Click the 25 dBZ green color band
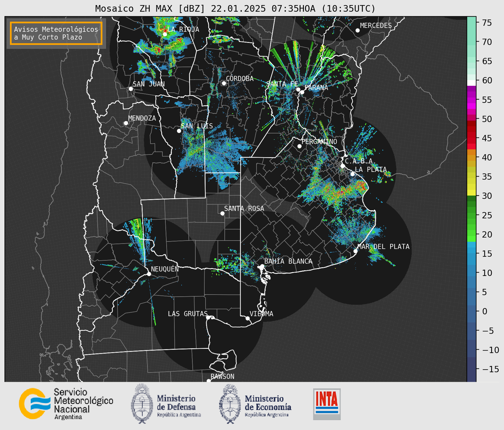The image size is (504, 430). (471, 215)
